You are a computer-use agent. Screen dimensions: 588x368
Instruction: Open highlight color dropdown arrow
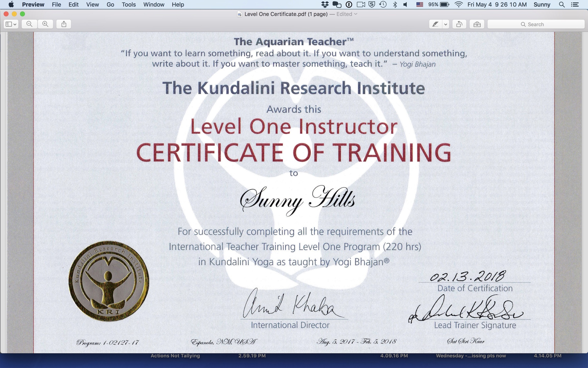446,24
